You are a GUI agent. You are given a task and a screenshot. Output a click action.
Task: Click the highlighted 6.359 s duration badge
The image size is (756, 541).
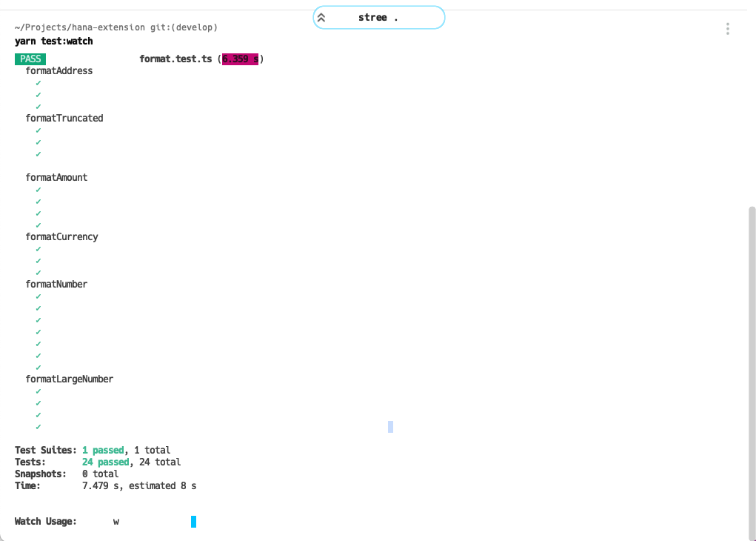(239, 59)
